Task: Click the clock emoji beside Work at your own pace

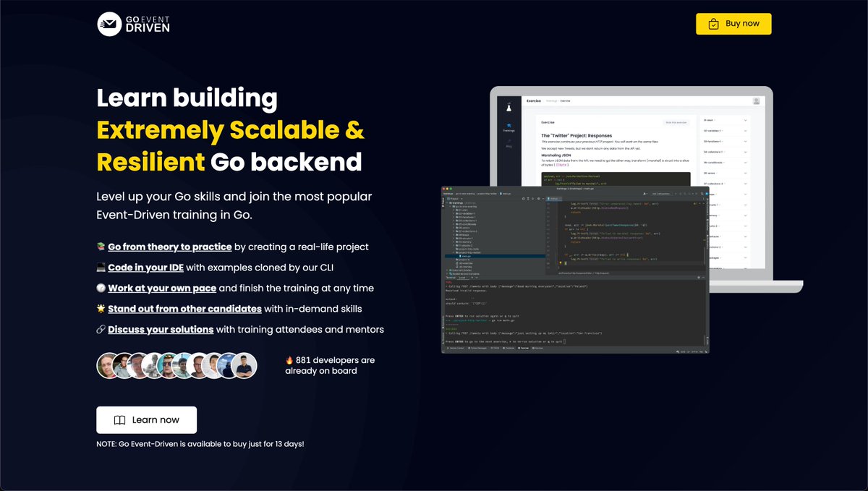Action: click(101, 288)
